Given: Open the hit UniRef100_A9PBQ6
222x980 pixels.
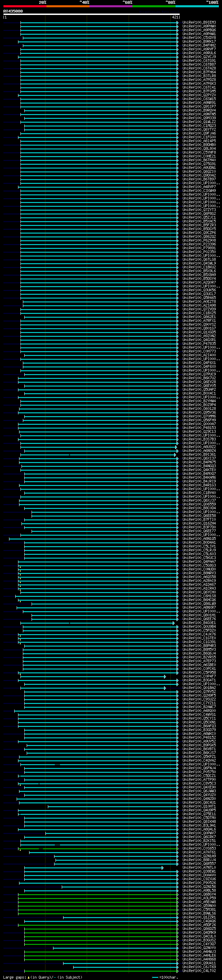Looking at the screenshot, I should coord(199,30).
